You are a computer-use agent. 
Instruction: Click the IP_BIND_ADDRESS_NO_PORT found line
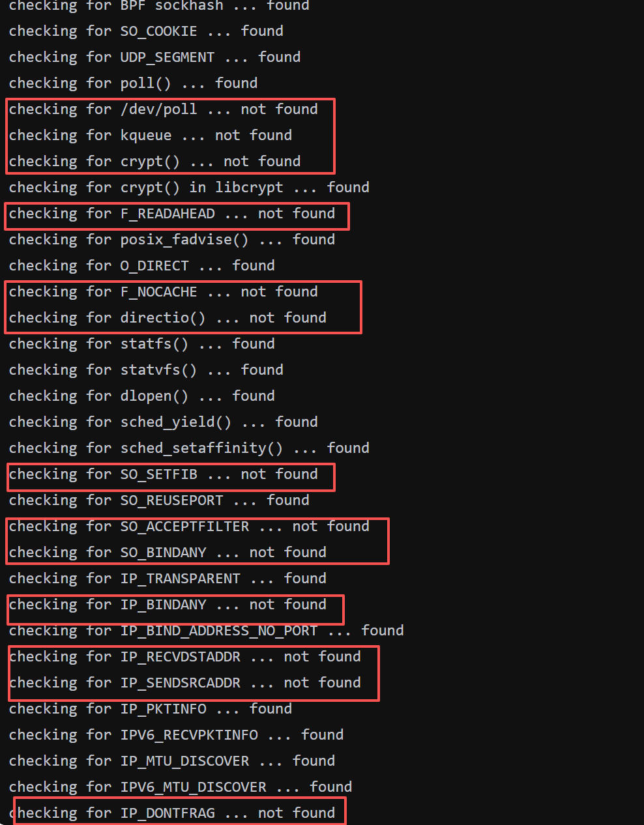click(x=206, y=631)
